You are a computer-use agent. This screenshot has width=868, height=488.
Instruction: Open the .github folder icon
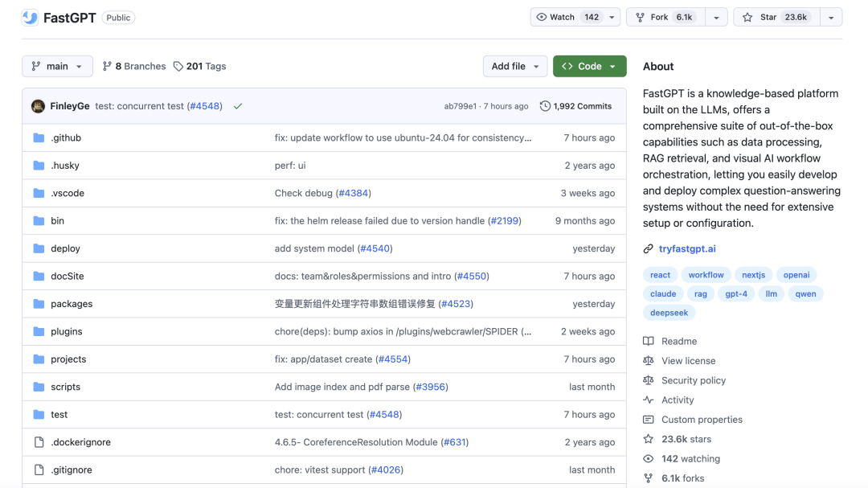coord(39,137)
